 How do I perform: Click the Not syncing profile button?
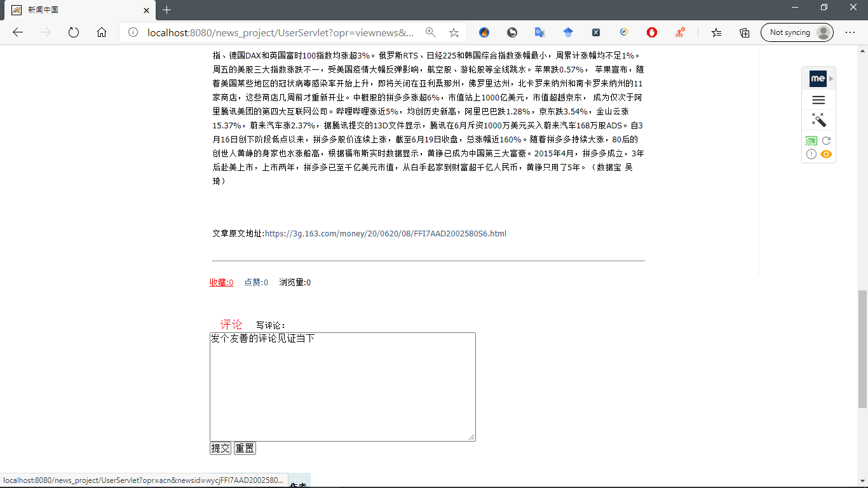pos(797,32)
